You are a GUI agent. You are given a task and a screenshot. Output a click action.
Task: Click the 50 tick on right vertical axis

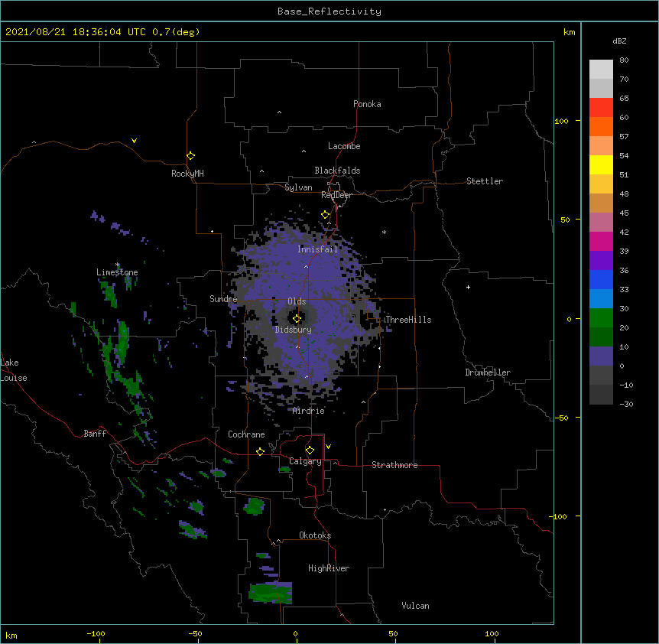(565, 220)
